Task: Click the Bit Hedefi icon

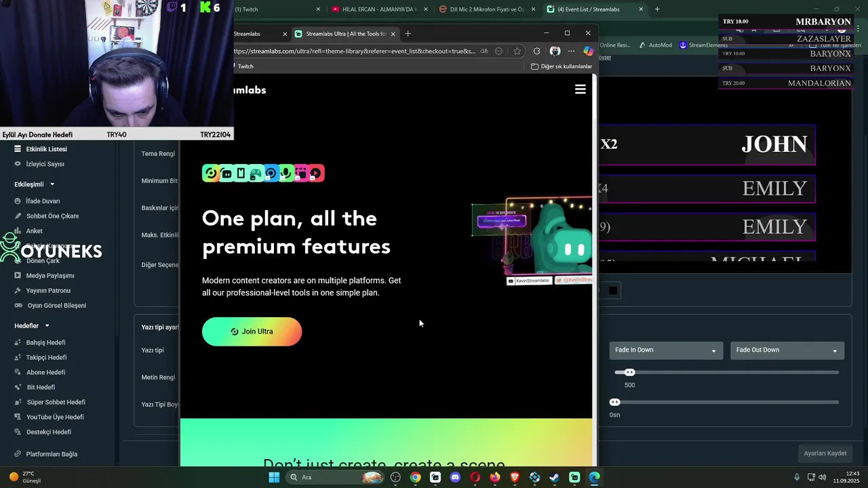Action: point(18,388)
